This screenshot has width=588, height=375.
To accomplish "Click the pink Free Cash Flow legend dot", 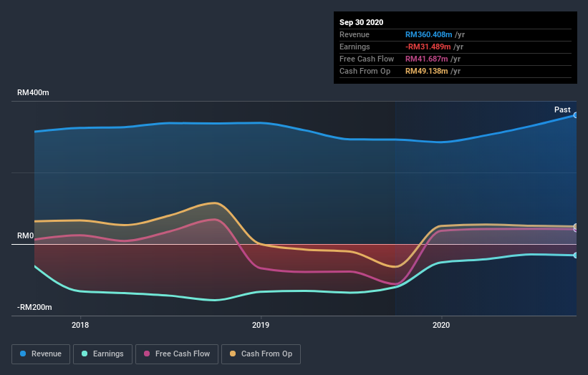I will (147, 354).
